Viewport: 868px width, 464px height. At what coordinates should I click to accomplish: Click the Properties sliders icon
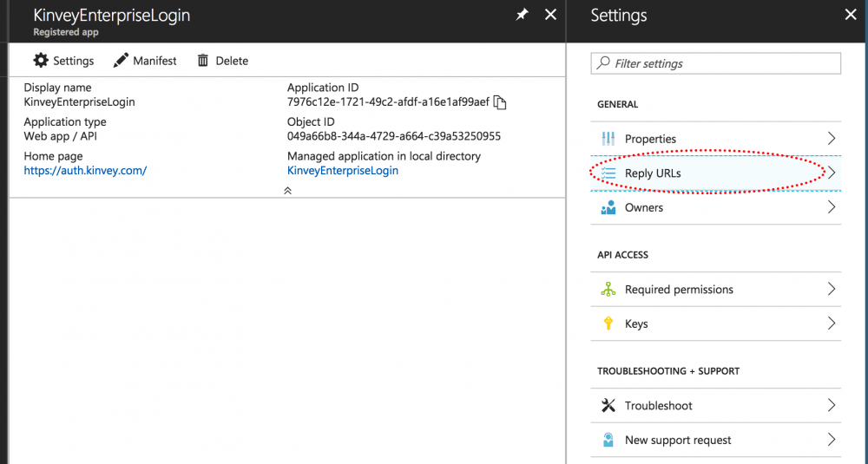pyautogui.click(x=608, y=139)
